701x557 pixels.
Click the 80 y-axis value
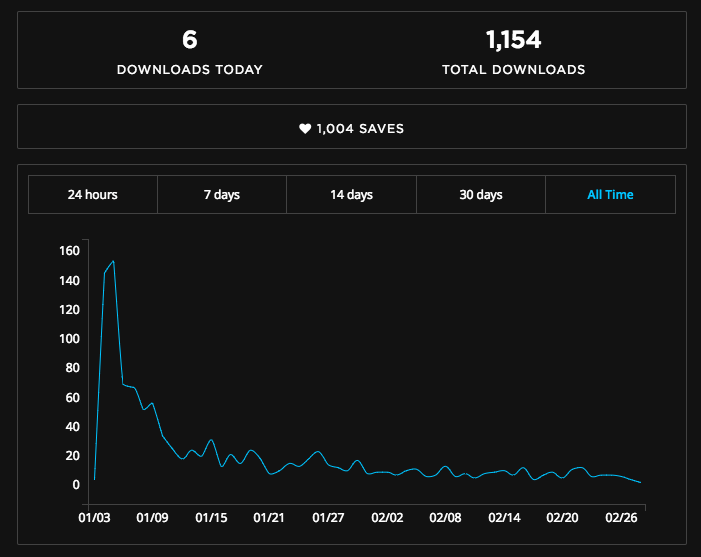tap(72, 368)
